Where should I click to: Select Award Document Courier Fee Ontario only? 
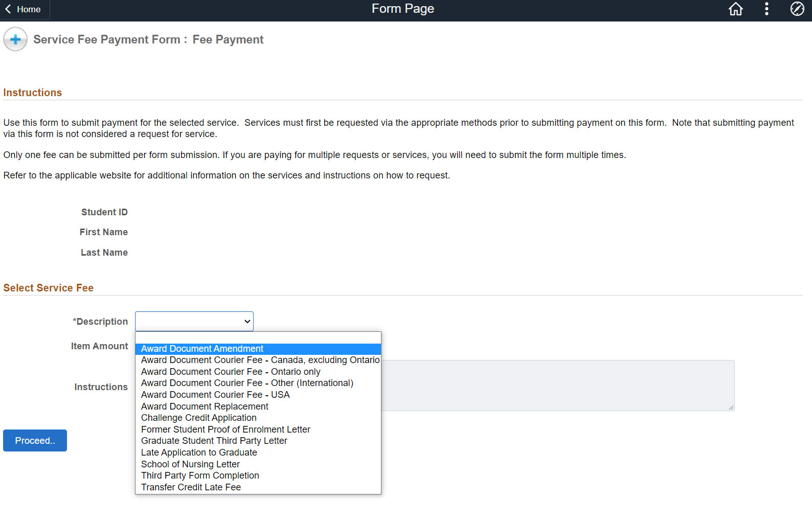pos(231,372)
